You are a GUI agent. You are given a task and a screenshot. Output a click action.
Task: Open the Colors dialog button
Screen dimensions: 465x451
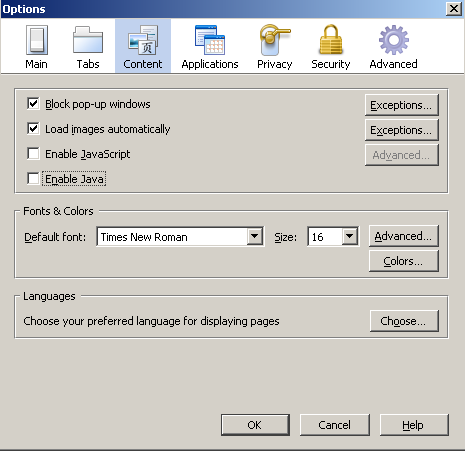pyautogui.click(x=404, y=261)
